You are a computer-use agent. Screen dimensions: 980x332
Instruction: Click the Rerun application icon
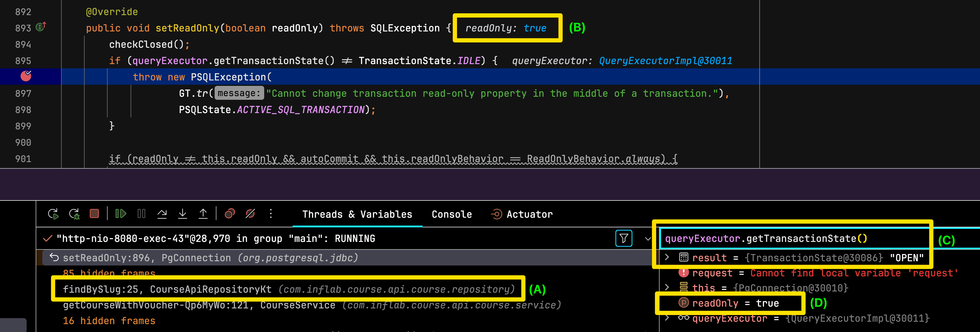(x=53, y=214)
